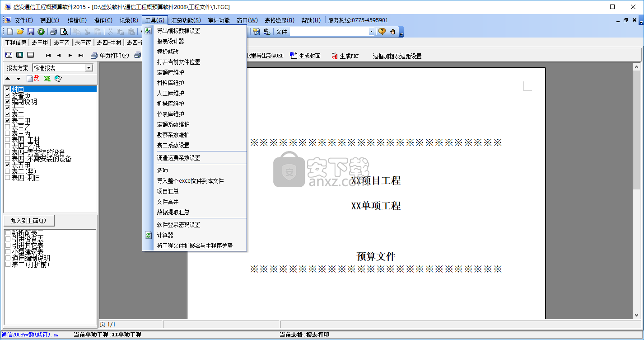Open the 文件(F) menu
Viewport: 644px width, 340px height.
click(x=23, y=20)
